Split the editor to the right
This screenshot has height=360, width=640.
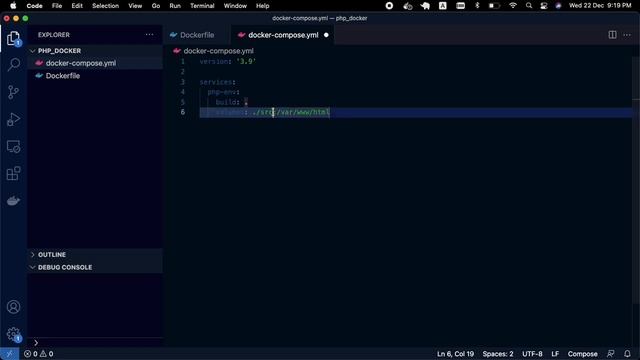[x=612, y=35]
